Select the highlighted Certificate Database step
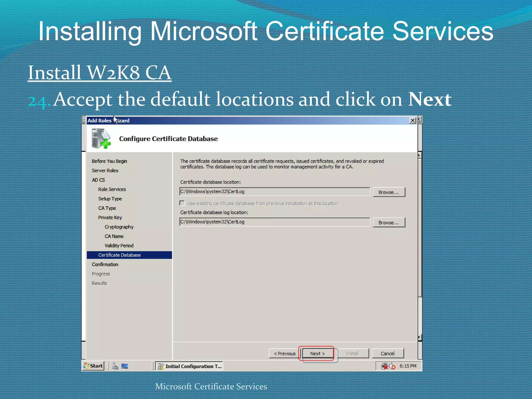The height and width of the screenshot is (399, 532). click(129, 255)
